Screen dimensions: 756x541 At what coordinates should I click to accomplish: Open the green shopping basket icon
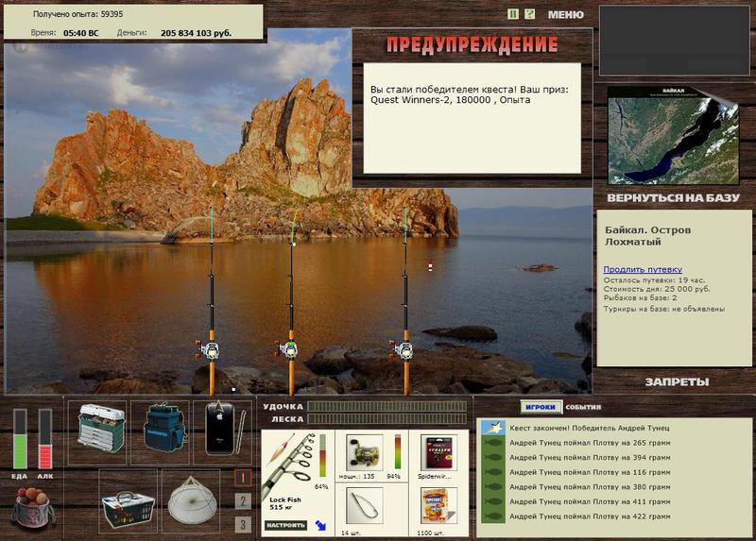point(128,508)
